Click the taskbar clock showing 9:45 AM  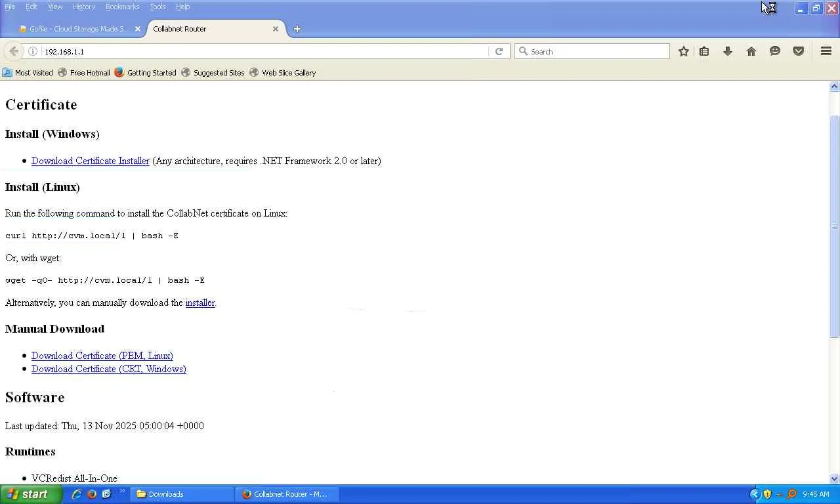pos(816,494)
